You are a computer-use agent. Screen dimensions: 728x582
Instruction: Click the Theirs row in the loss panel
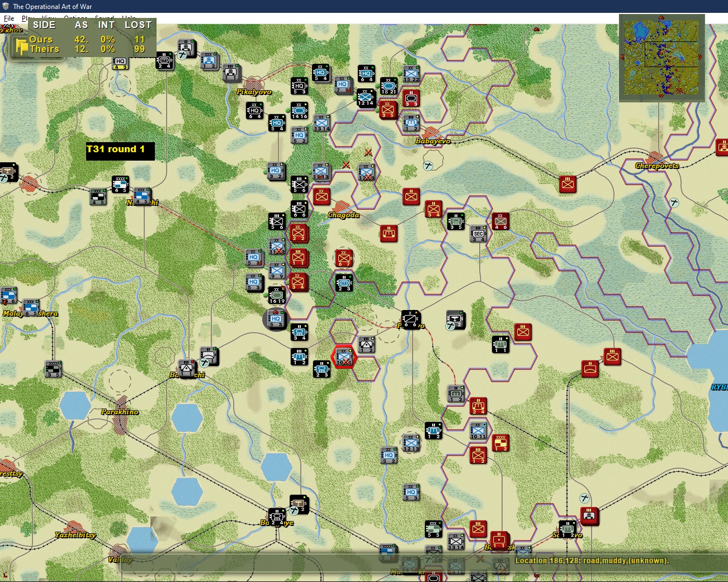pyautogui.click(x=87, y=49)
